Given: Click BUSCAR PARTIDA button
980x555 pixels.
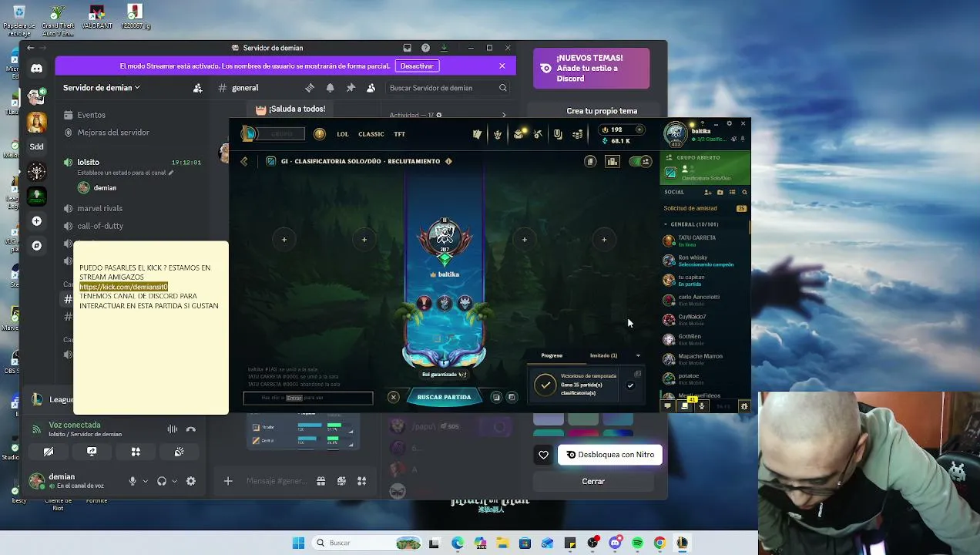Looking at the screenshot, I should (444, 397).
